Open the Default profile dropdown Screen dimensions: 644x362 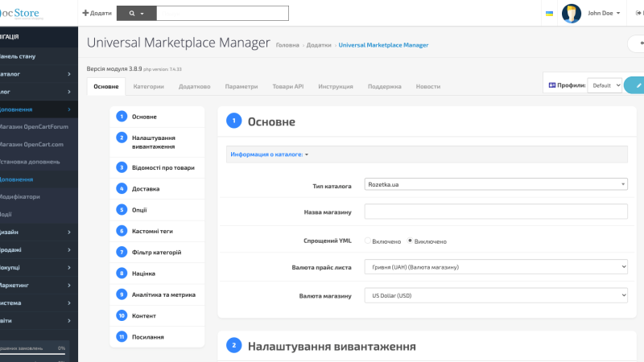pyautogui.click(x=605, y=85)
